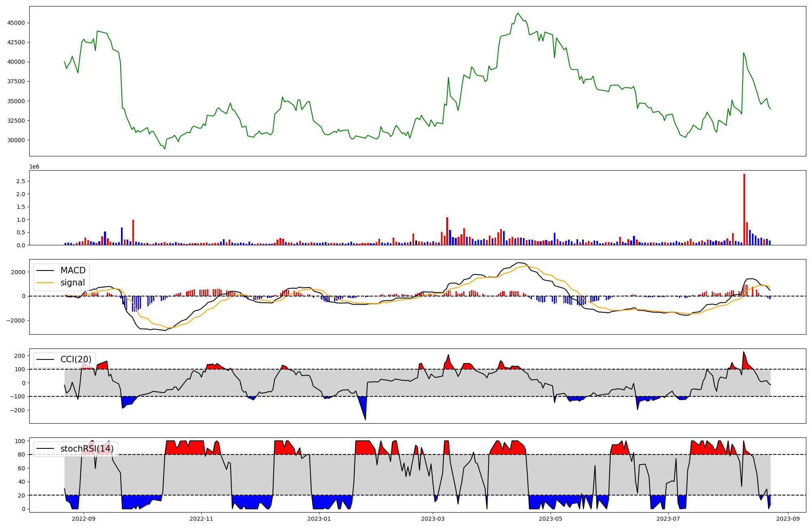Select the stochRSI(14) legend label

coord(87,449)
